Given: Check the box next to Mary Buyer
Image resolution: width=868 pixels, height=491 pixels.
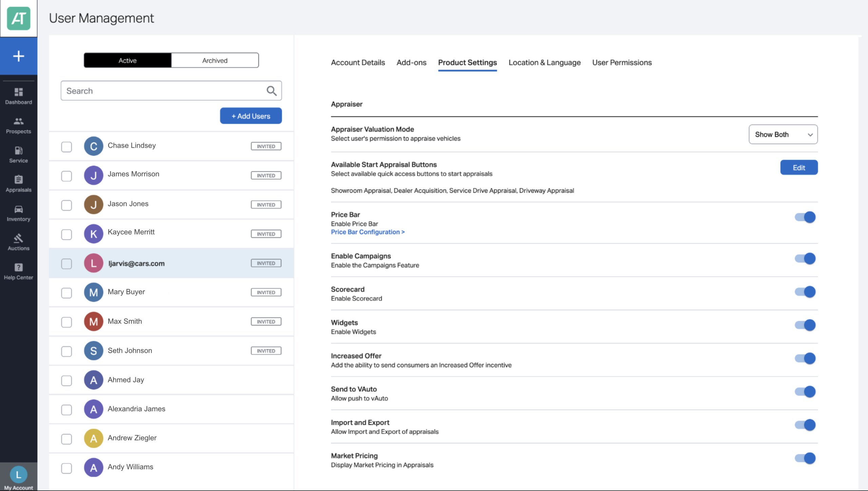Looking at the screenshot, I should coord(66,293).
